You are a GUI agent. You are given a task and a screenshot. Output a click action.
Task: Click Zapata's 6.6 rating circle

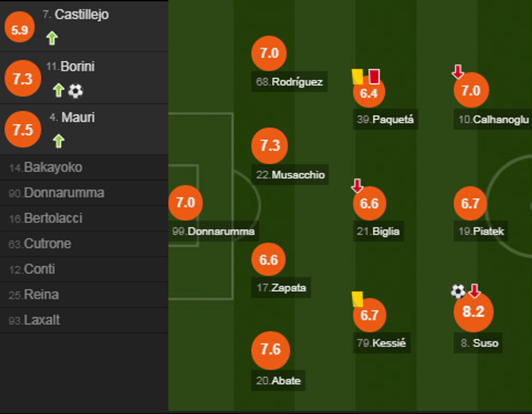pos(269,260)
